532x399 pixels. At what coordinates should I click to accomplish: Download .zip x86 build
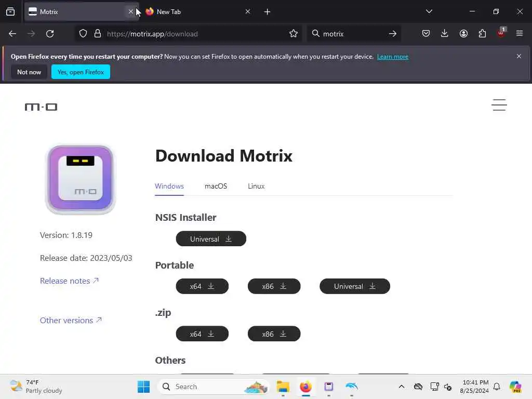(274, 334)
